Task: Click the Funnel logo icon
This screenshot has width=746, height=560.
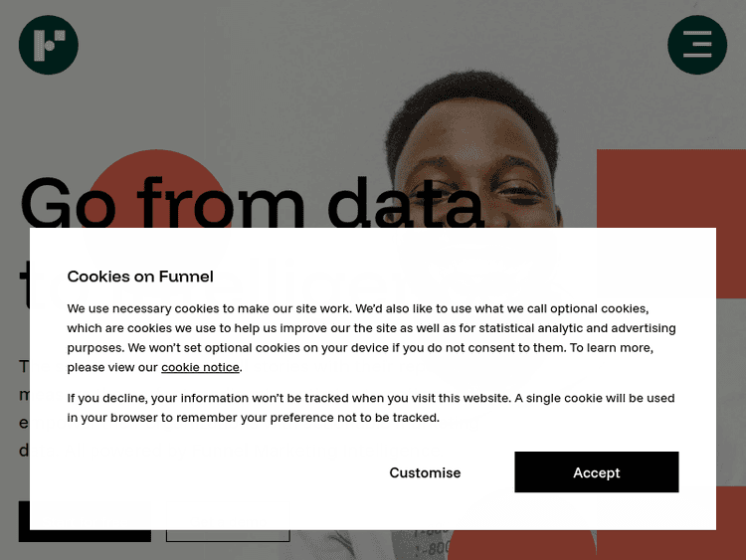Action: tap(48, 45)
